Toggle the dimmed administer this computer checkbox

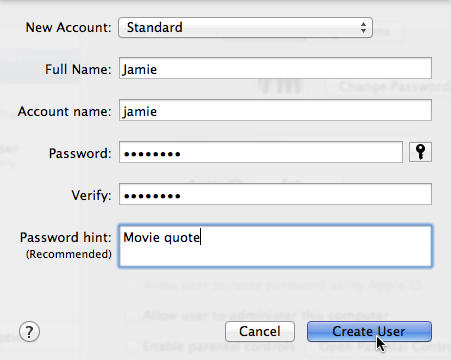pos(131,315)
